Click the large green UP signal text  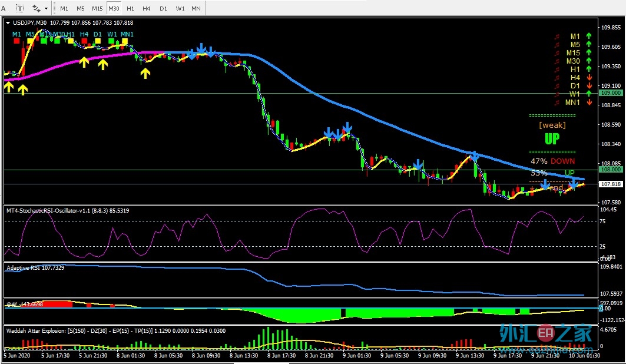click(552, 139)
